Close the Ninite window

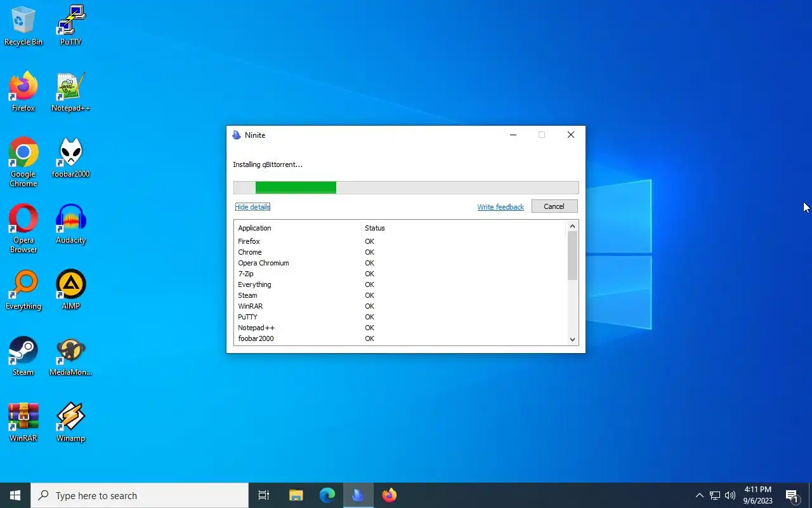[x=571, y=135]
